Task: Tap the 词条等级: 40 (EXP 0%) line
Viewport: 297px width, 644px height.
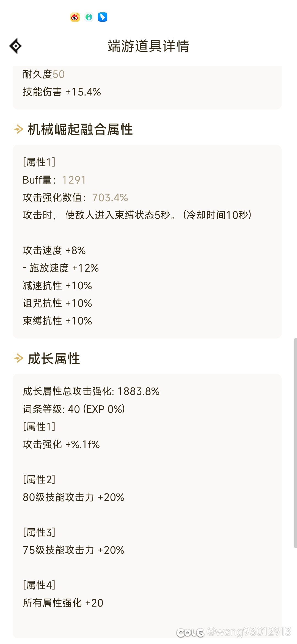Action: click(x=74, y=409)
